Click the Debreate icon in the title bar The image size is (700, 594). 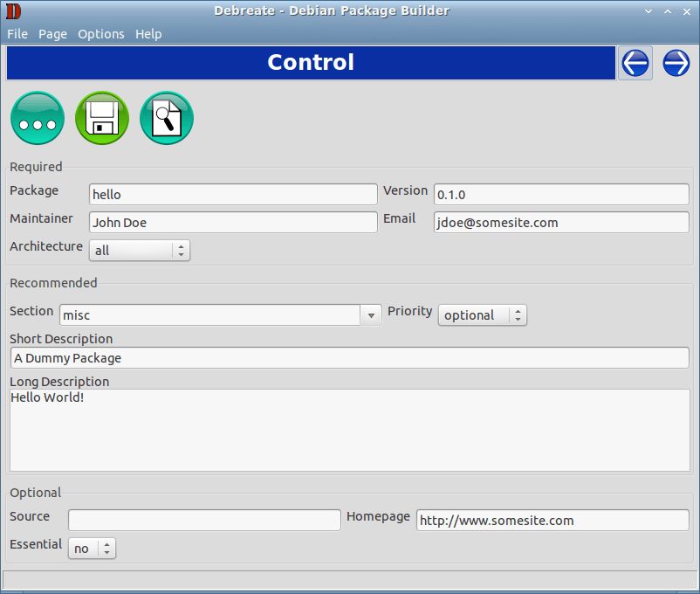pos(11,10)
